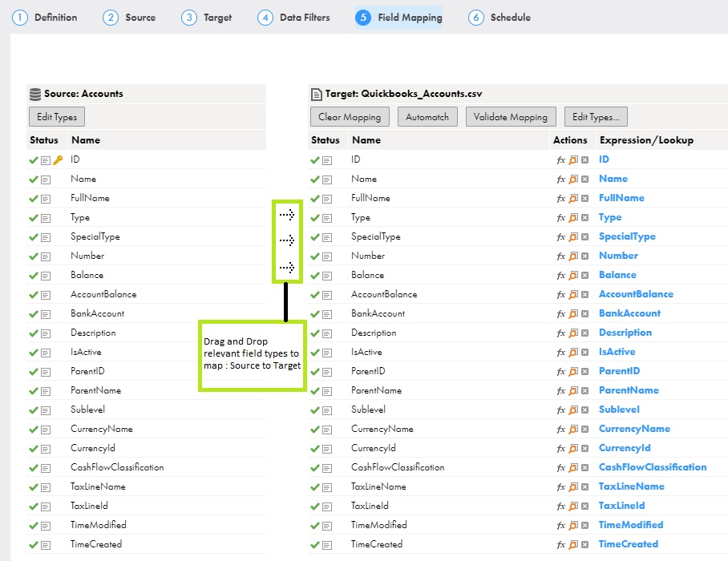Click the Expression/Lookup column header
Image resolution: width=728 pixels, height=561 pixels.
646,140
